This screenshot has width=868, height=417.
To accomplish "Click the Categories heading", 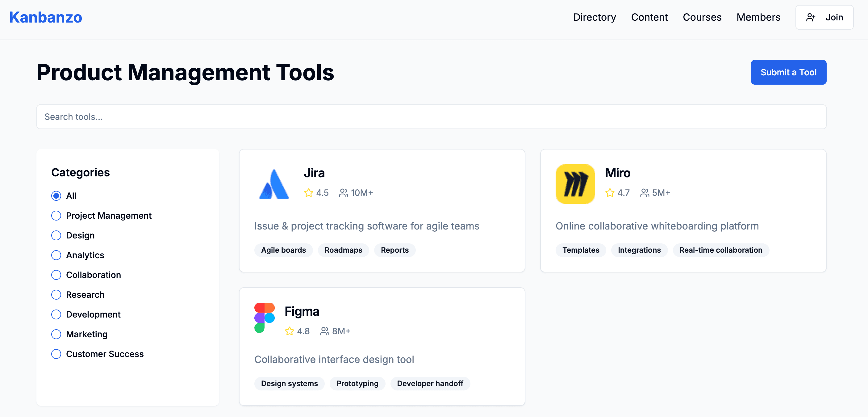I will click(x=81, y=173).
